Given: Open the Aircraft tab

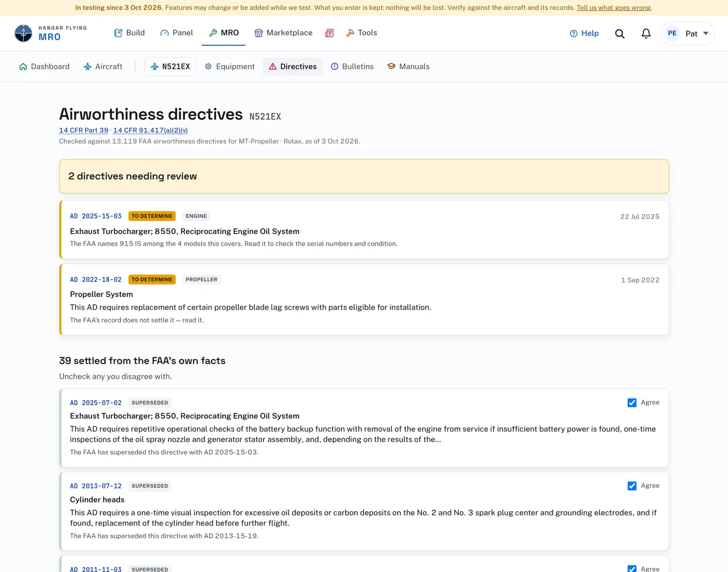Looking at the screenshot, I should coord(103,67).
